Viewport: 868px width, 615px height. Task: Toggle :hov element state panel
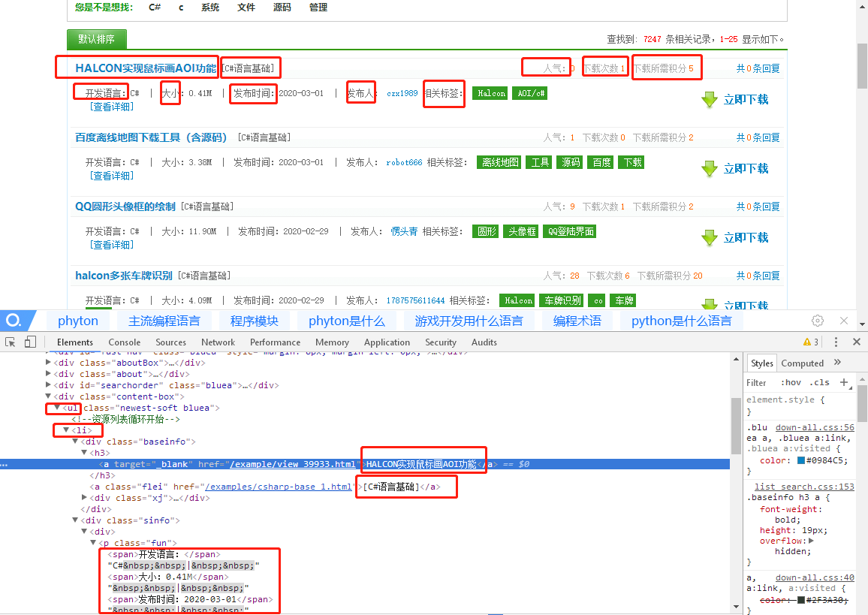coord(791,382)
